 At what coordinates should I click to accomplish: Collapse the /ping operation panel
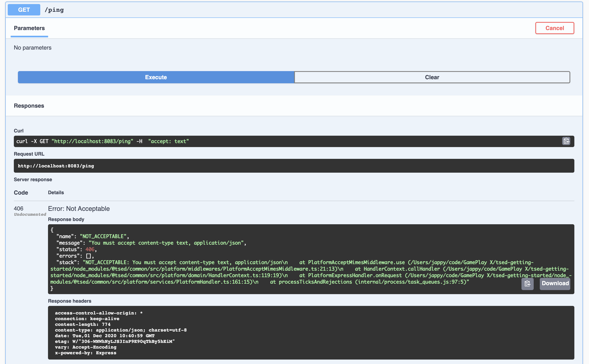tap(289, 10)
